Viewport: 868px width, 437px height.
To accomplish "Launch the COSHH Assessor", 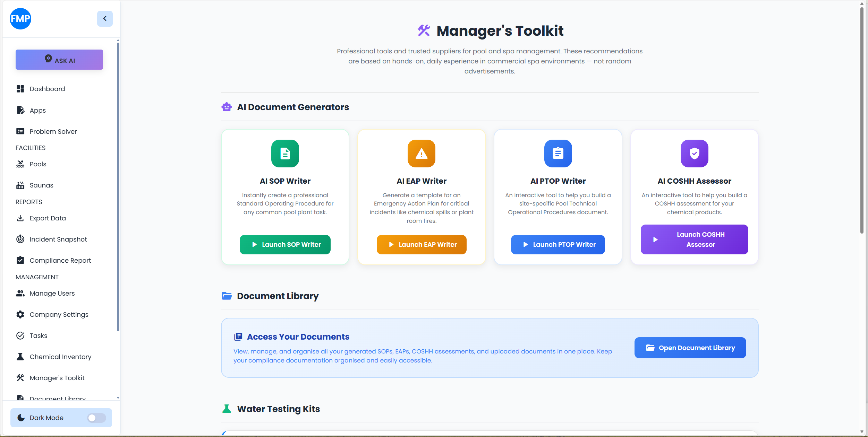I will tap(694, 239).
